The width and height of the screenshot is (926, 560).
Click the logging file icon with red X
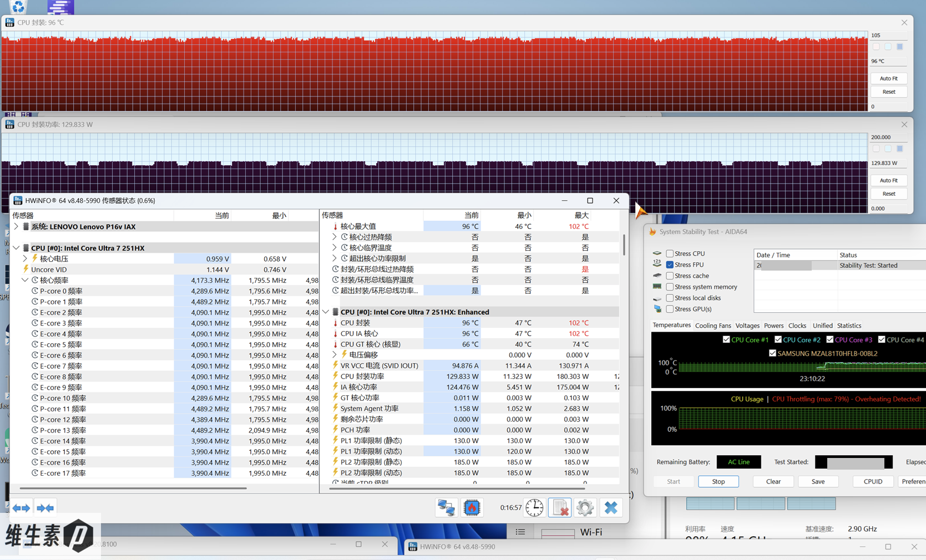560,507
